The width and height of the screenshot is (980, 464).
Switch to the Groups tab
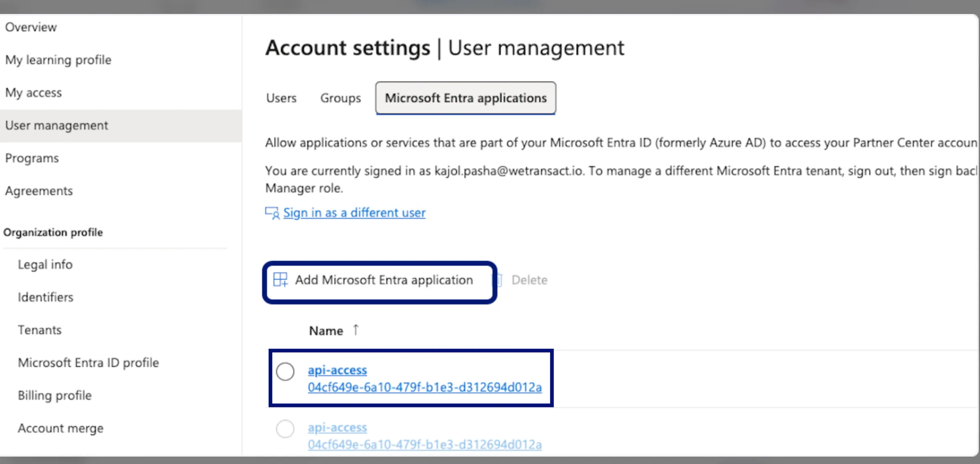click(x=341, y=98)
